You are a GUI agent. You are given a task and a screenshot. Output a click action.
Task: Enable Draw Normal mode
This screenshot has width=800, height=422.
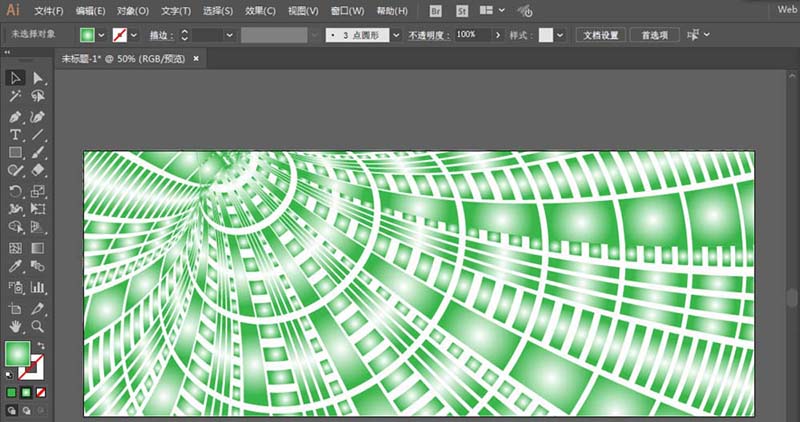click(11, 410)
